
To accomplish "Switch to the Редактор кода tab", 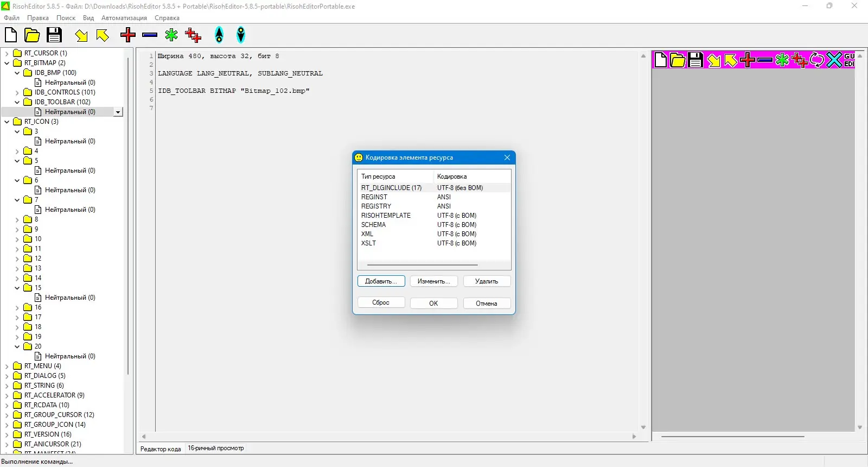I will click(x=161, y=449).
